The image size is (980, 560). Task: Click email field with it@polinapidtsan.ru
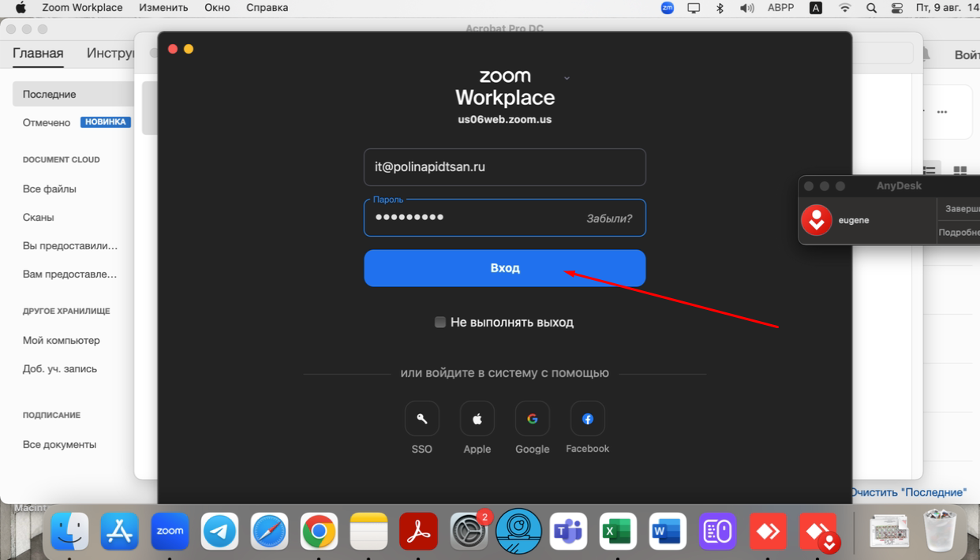[504, 167]
